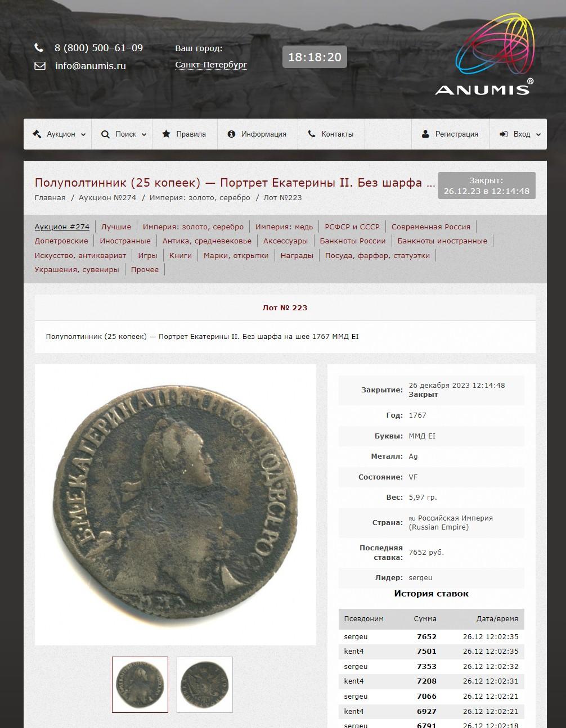Click the user icon beside Регистрация

tap(425, 134)
